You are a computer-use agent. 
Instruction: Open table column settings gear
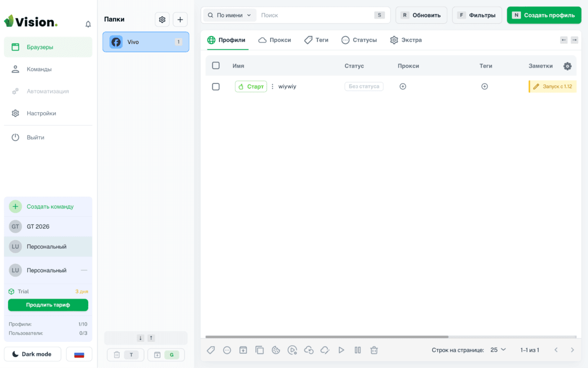point(567,66)
